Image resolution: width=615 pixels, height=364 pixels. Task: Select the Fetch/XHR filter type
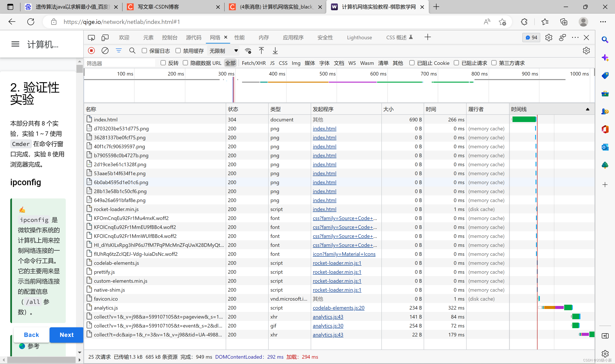click(253, 63)
